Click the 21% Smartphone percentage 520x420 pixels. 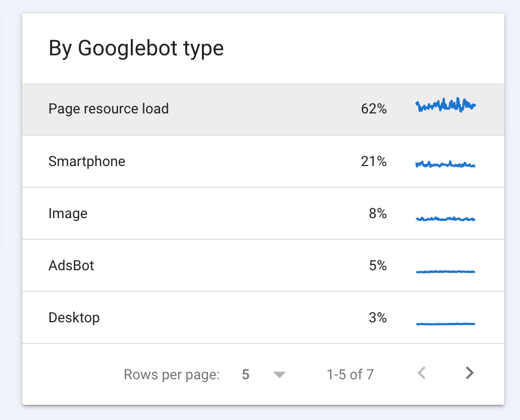[373, 161]
